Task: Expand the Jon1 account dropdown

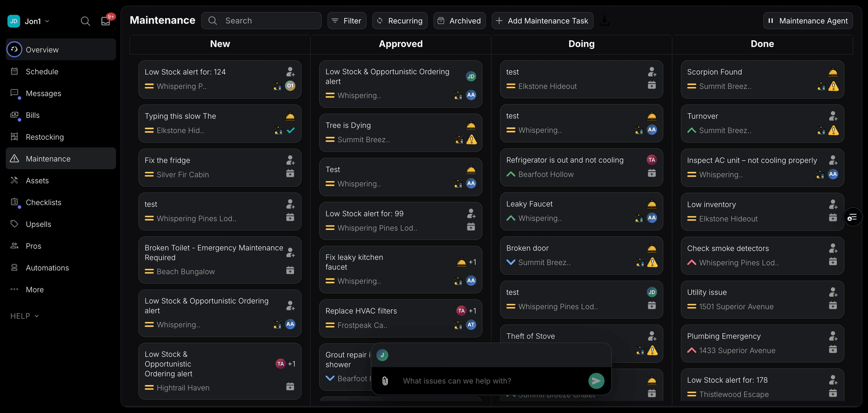Action: 36,21
